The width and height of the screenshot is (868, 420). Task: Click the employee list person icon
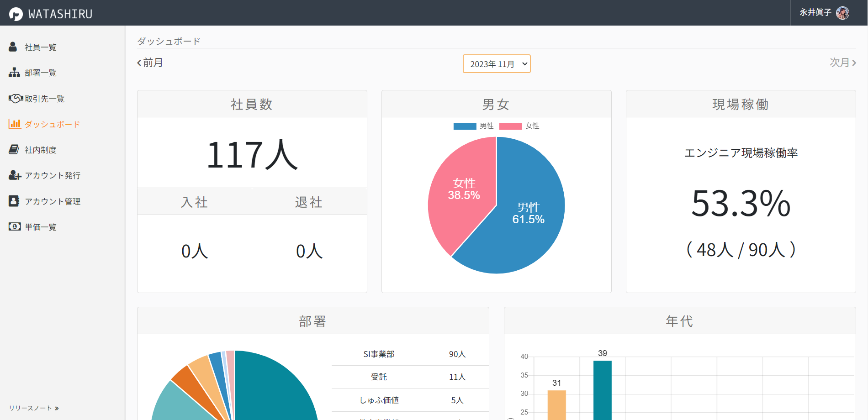(13, 47)
